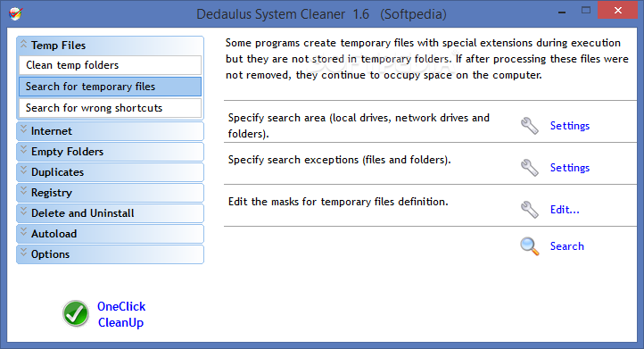Image resolution: width=644 pixels, height=349 pixels.
Task: Expand the Registry section chevron
Action: 24,192
